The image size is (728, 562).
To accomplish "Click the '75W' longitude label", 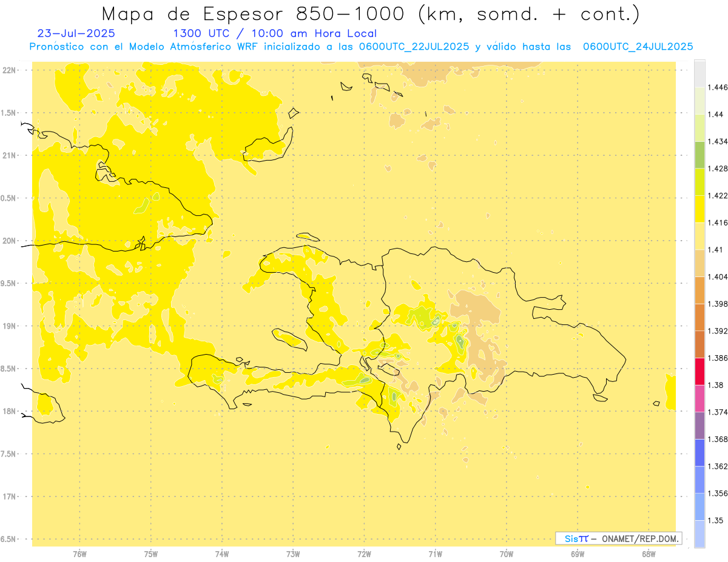I will tap(150, 554).
